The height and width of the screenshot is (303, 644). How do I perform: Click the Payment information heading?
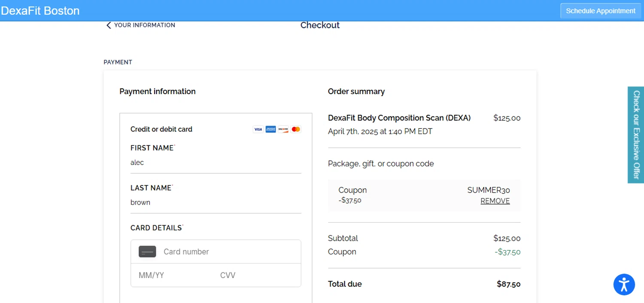(158, 92)
